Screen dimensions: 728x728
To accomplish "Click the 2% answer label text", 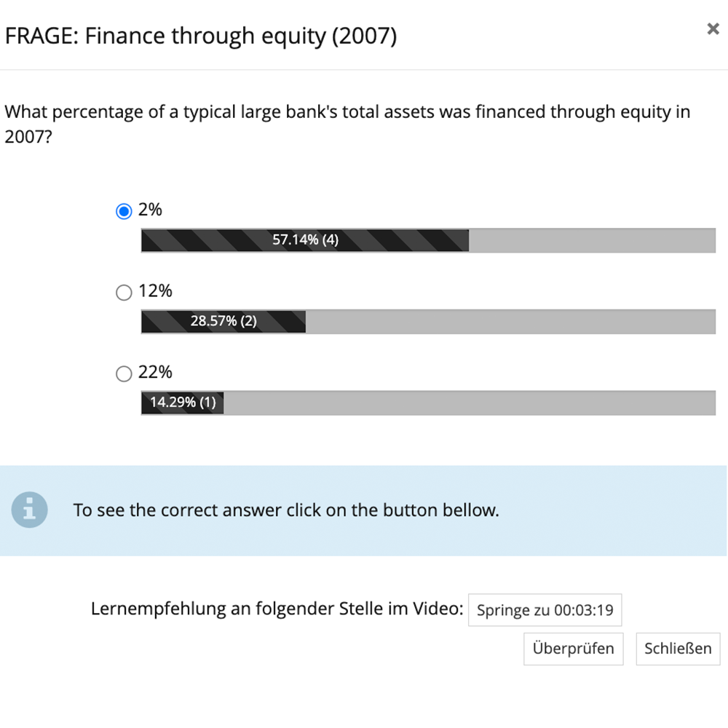I will 150,210.
